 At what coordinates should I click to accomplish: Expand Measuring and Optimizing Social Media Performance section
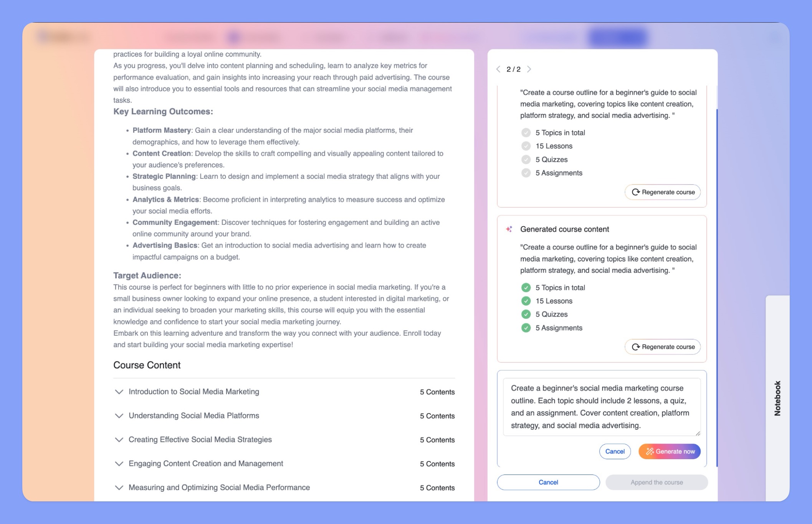tap(118, 487)
